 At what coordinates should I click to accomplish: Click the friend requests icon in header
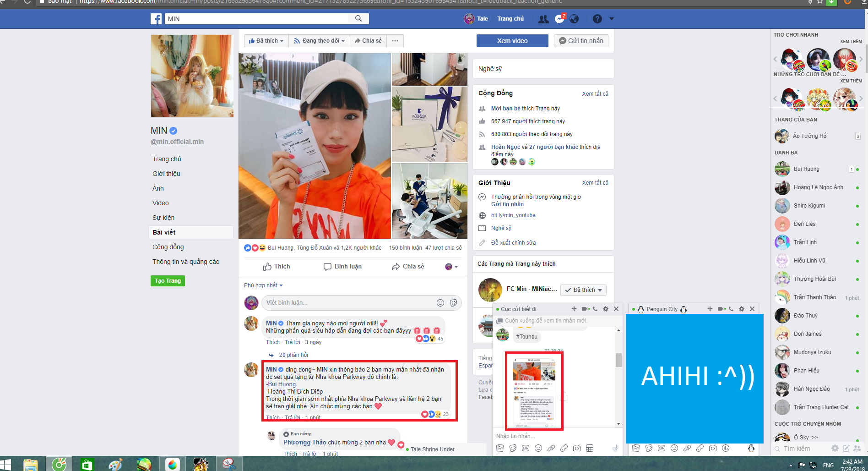pos(543,19)
